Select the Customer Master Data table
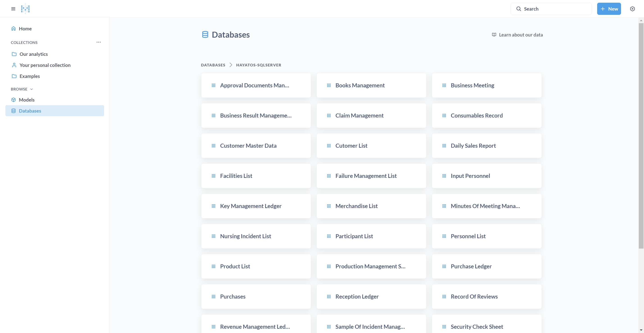The width and height of the screenshot is (644, 333). [256, 146]
